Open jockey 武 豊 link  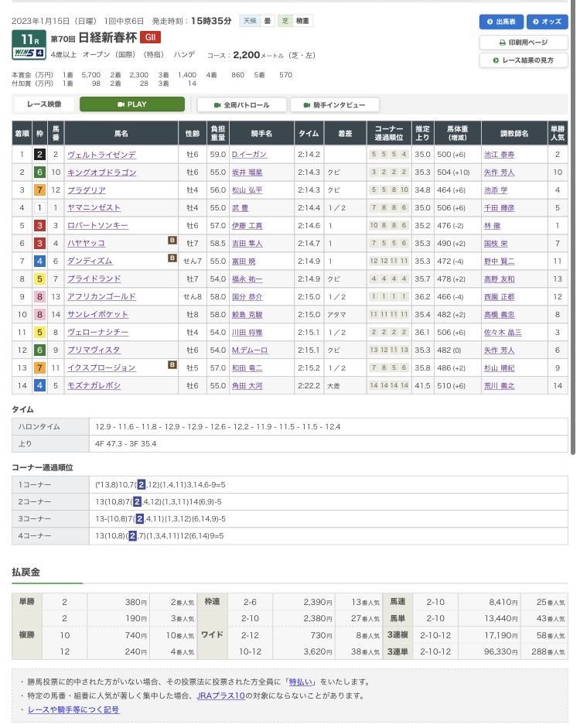(x=240, y=208)
